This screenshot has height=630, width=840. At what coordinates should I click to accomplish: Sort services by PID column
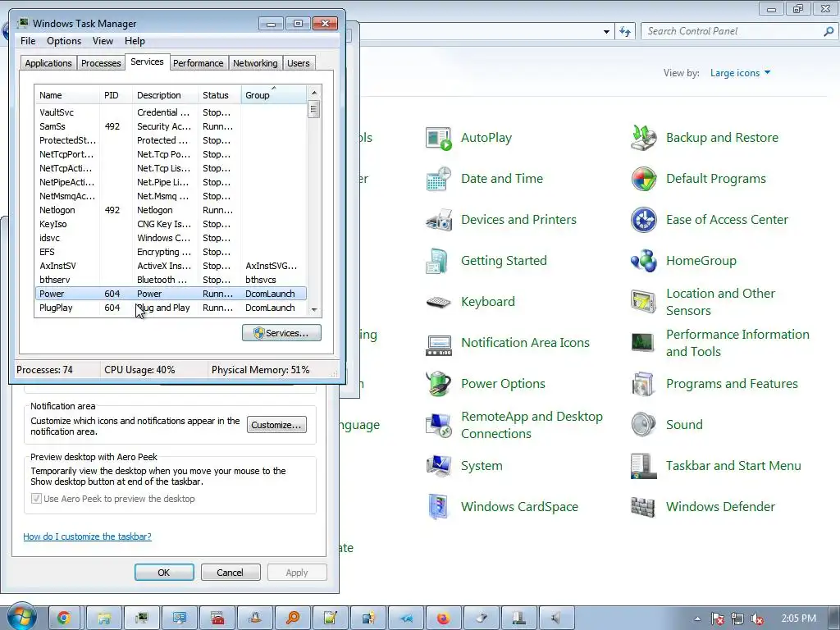click(115, 95)
